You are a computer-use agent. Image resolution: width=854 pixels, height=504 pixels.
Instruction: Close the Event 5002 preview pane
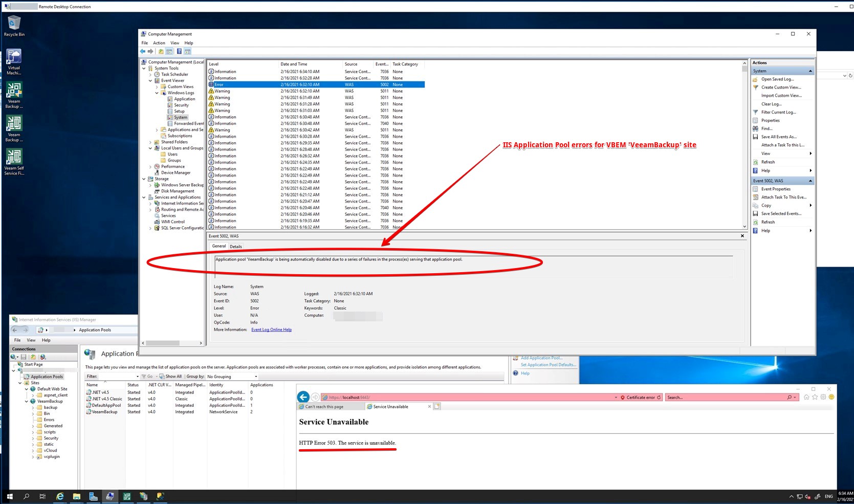742,236
